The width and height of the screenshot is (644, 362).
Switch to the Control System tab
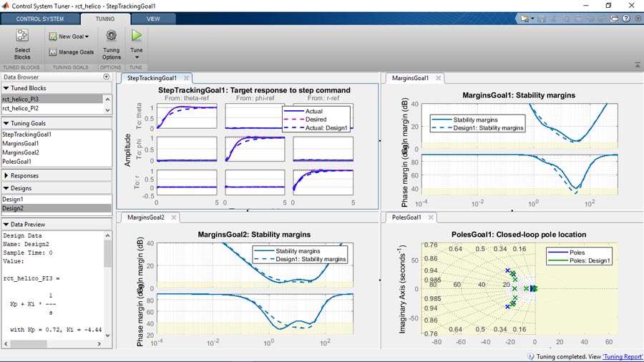click(39, 19)
